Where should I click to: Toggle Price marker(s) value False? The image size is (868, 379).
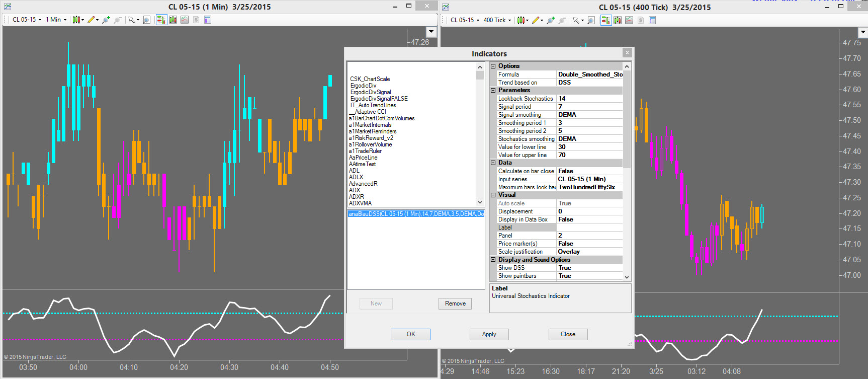pos(589,244)
